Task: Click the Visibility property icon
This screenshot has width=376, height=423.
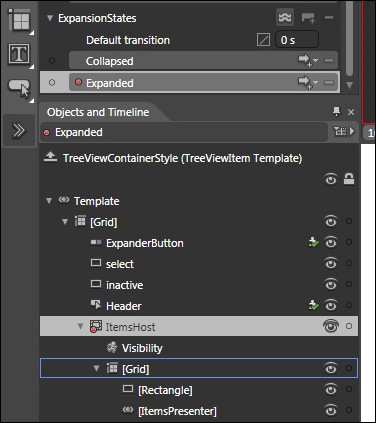Action: [112, 348]
